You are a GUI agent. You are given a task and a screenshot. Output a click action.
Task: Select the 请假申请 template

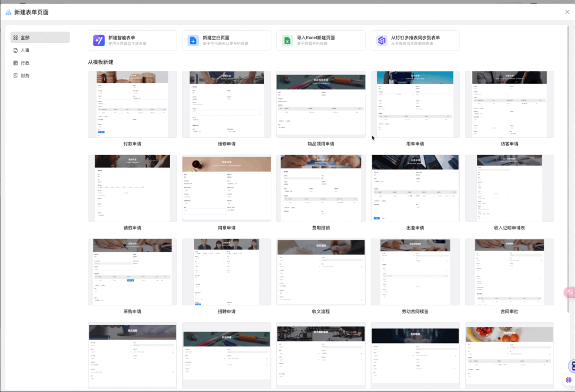pyautogui.click(x=132, y=188)
